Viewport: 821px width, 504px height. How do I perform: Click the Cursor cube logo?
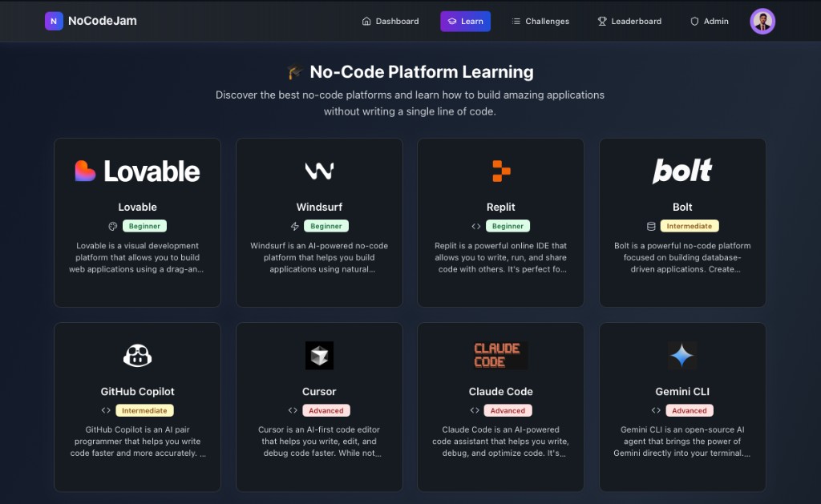pos(319,355)
